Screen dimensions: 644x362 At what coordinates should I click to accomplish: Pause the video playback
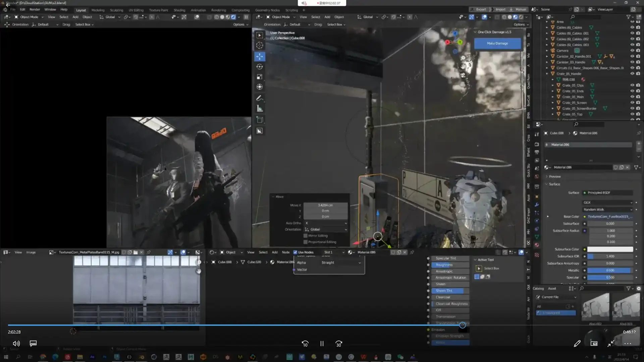pyautogui.click(x=322, y=344)
